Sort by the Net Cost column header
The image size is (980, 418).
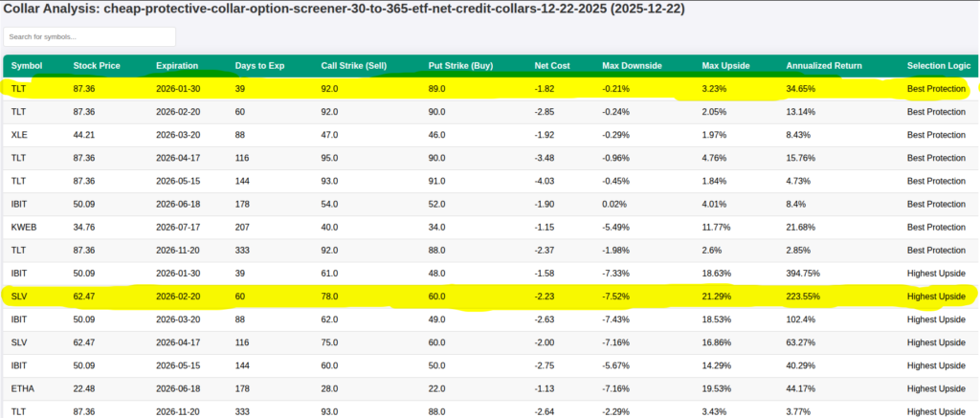(x=554, y=66)
